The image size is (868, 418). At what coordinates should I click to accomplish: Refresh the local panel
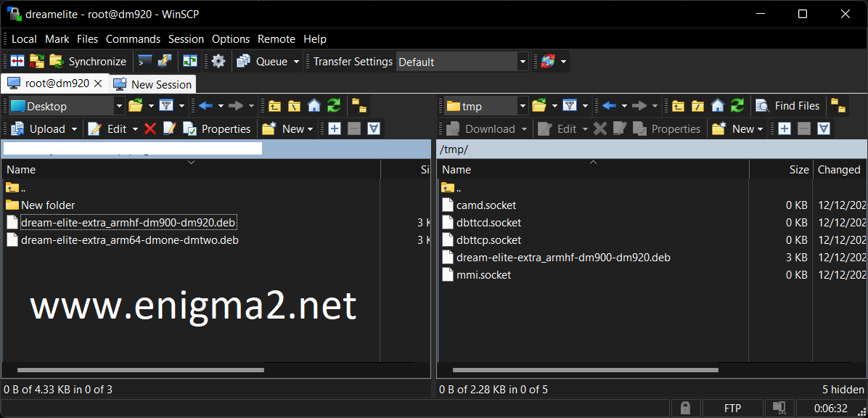(334, 106)
